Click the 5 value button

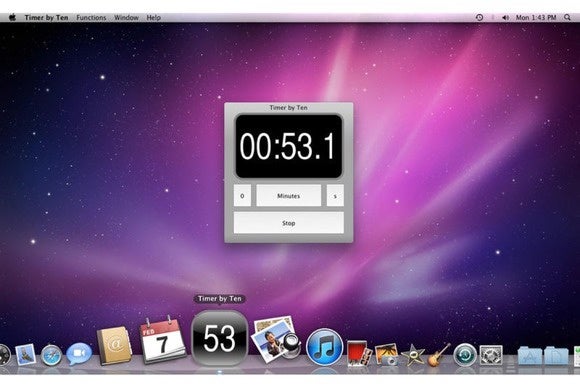[335, 196]
